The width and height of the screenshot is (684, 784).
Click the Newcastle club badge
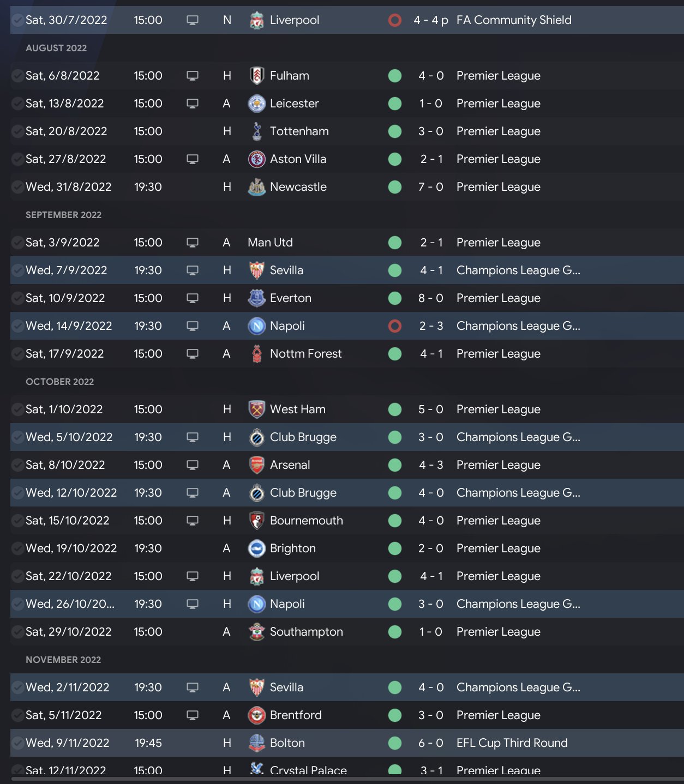[x=256, y=187]
